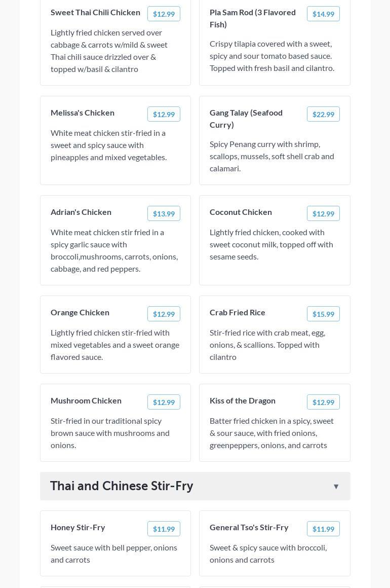The image size is (390, 588).
Task: Pick the $15.99 Crab Fried Rice price
Action: tap(323, 314)
